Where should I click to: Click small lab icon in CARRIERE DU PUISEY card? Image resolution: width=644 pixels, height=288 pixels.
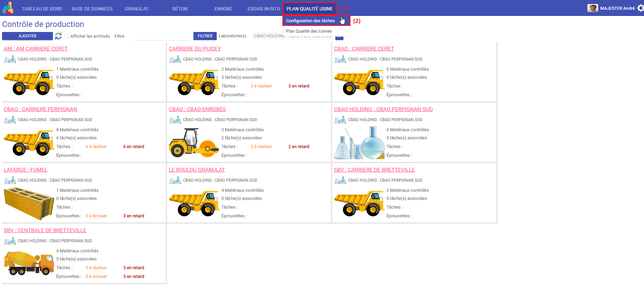175,59
